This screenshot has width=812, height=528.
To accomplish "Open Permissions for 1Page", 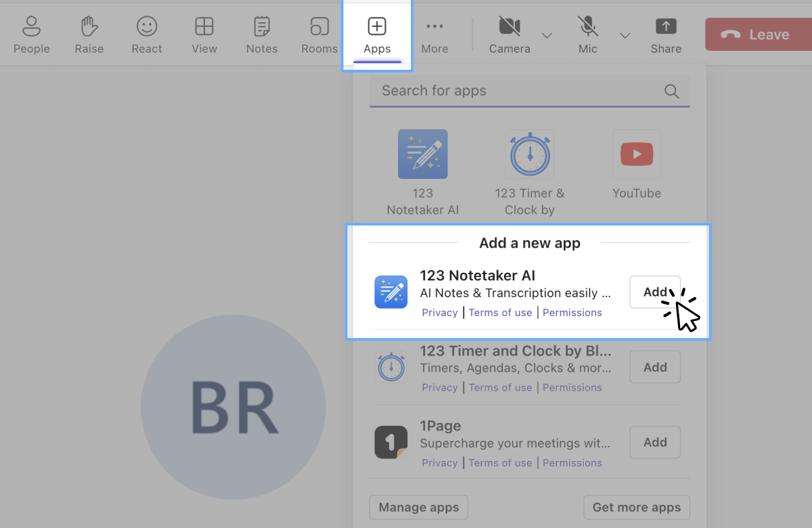I will 572,463.
